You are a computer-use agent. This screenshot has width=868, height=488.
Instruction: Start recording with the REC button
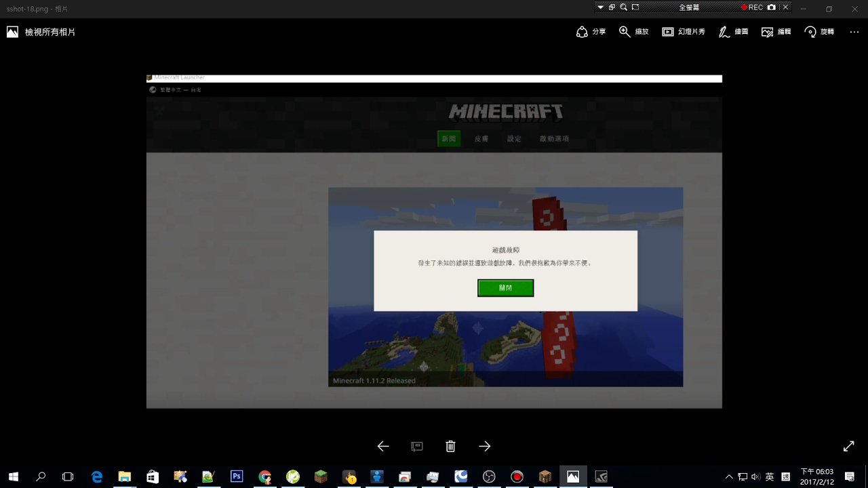pyautogui.click(x=752, y=7)
